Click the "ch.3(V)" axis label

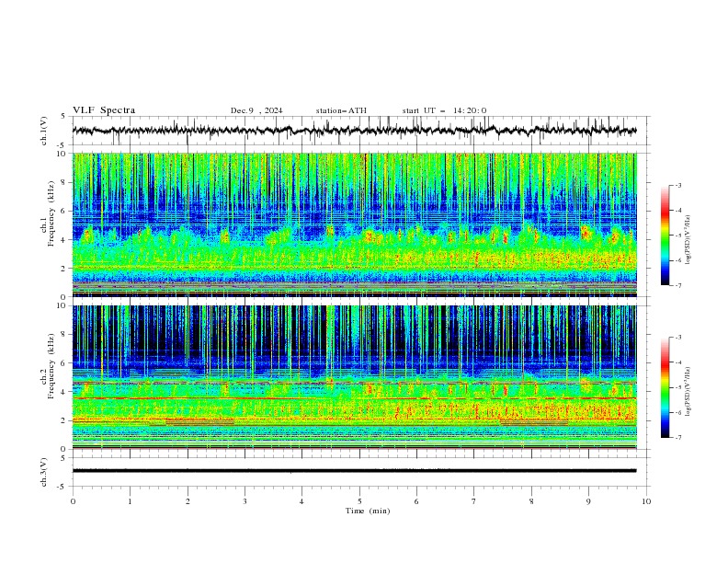pyautogui.click(x=44, y=472)
